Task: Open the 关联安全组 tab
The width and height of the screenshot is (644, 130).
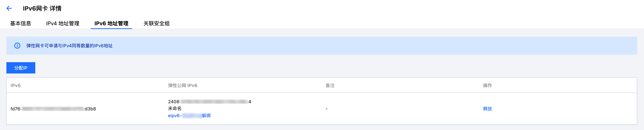Action: [x=157, y=23]
